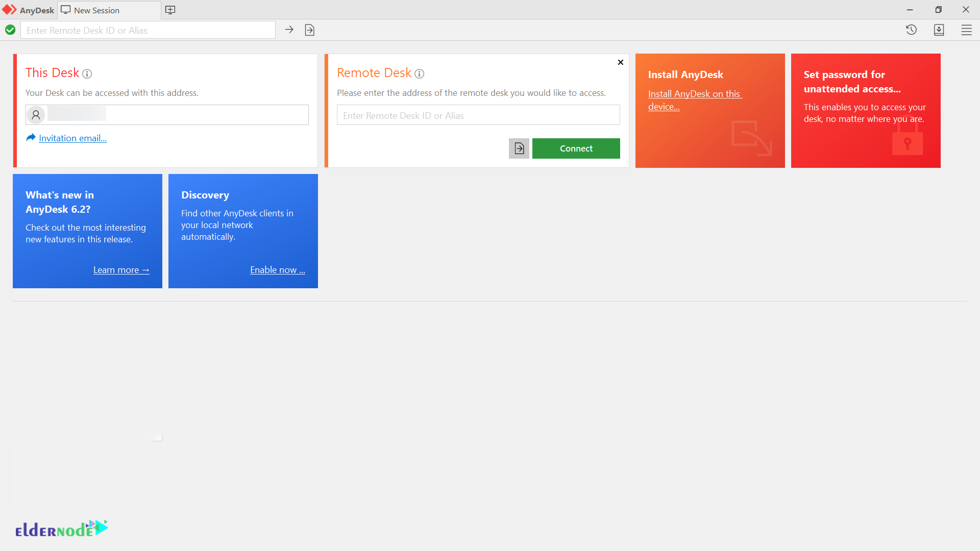This screenshot has height=551, width=980.
Task: Click the Remote Desk info icon
Action: 419,74
